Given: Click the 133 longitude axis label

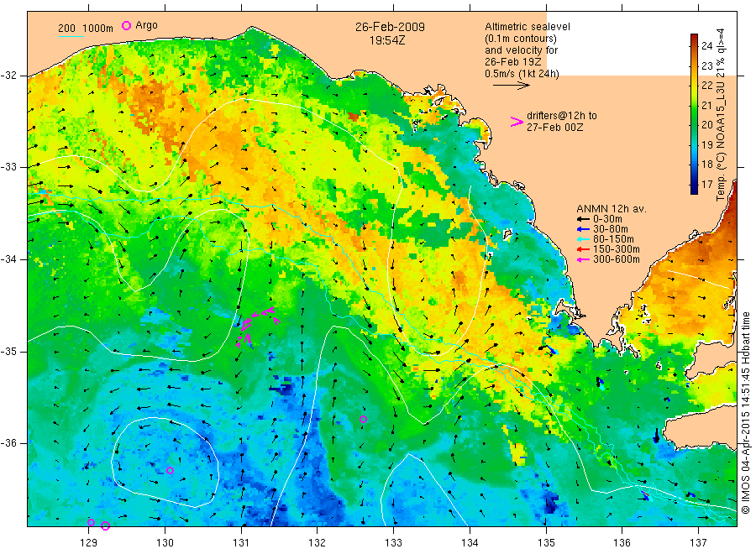Looking at the screenshot, I should pos(393,543).
